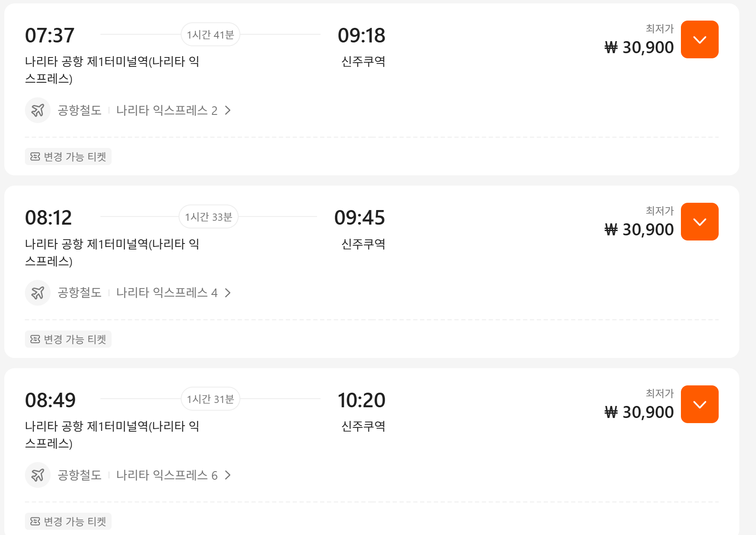This screenshot has height=535, width=756.
Task: Click chevron next to 나리타 익스프레스 6
Action: click(x=228, y=475)
